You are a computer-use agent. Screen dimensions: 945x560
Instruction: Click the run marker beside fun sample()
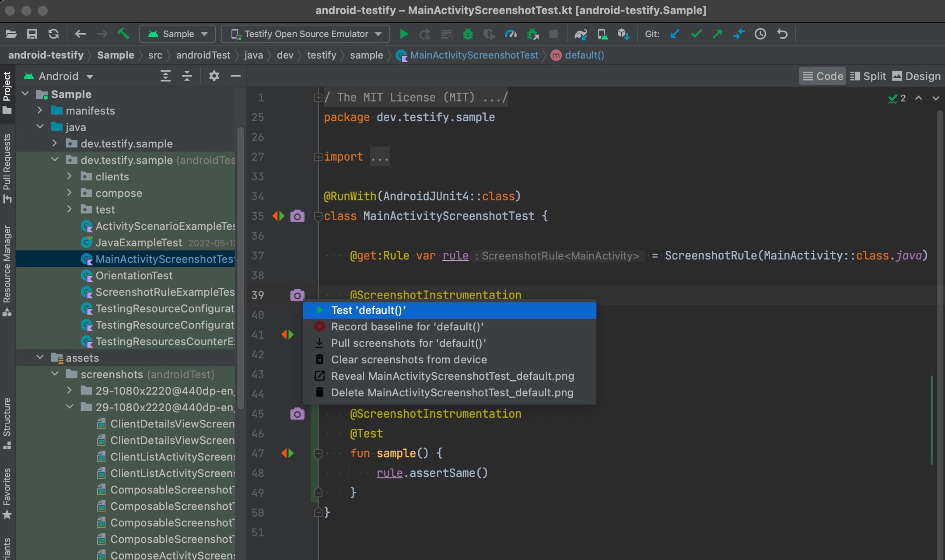pos(287,453)
